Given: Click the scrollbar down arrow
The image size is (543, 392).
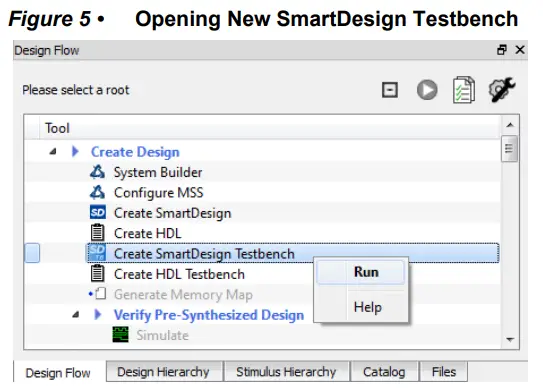Looking at the screenshot, I should [510, 339].
